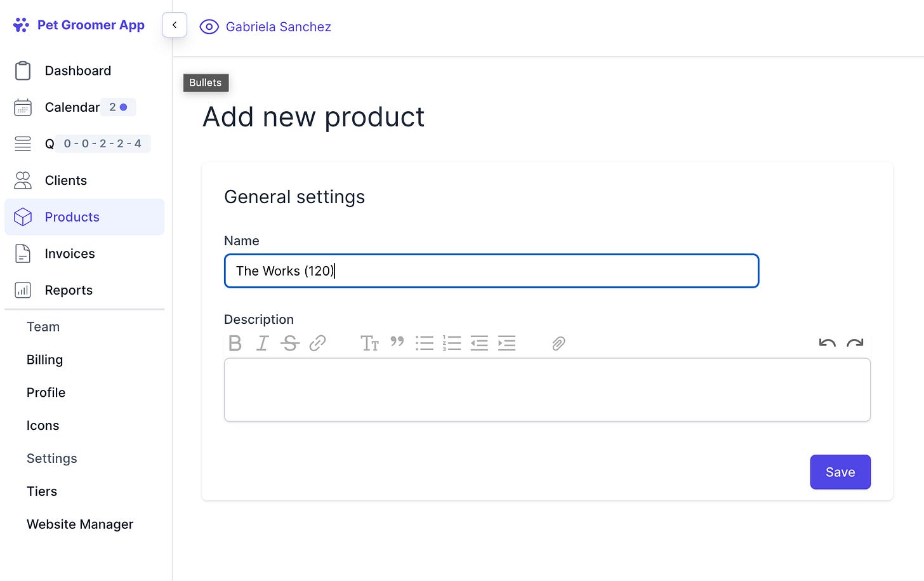Screen dimensions: 924x581
Task: Toggle strikethrough text formatting
Action: [290, 344]
